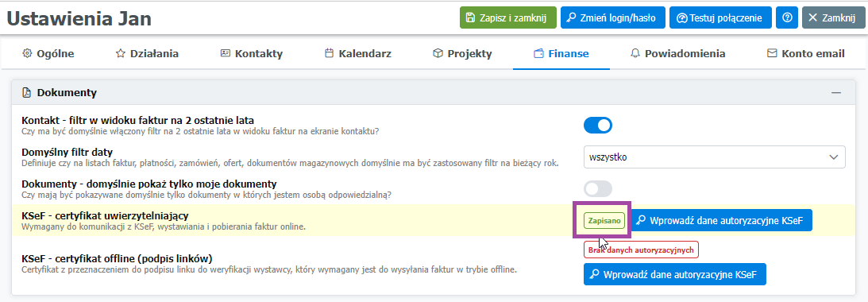Click the star icon beside Działania

(x=120, y=54)
